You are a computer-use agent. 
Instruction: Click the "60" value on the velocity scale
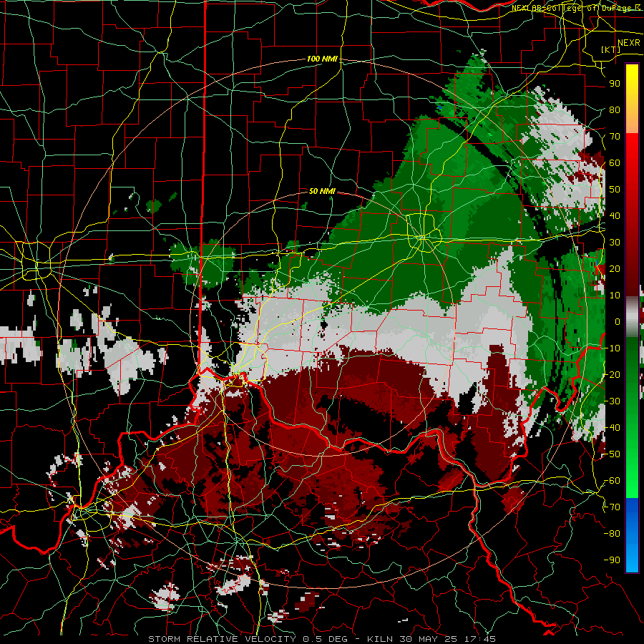point(615,163)
